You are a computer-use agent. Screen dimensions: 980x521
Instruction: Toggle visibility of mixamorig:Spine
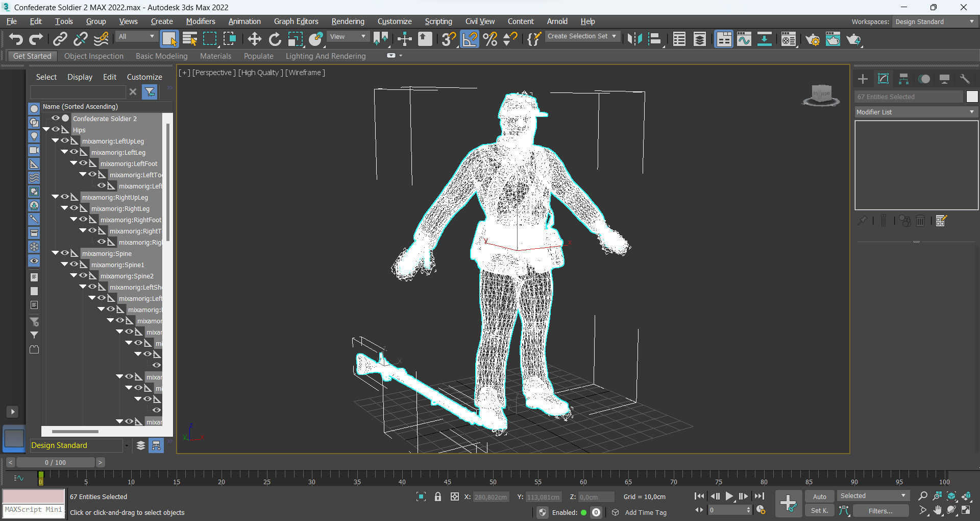[x=65, y=253]
